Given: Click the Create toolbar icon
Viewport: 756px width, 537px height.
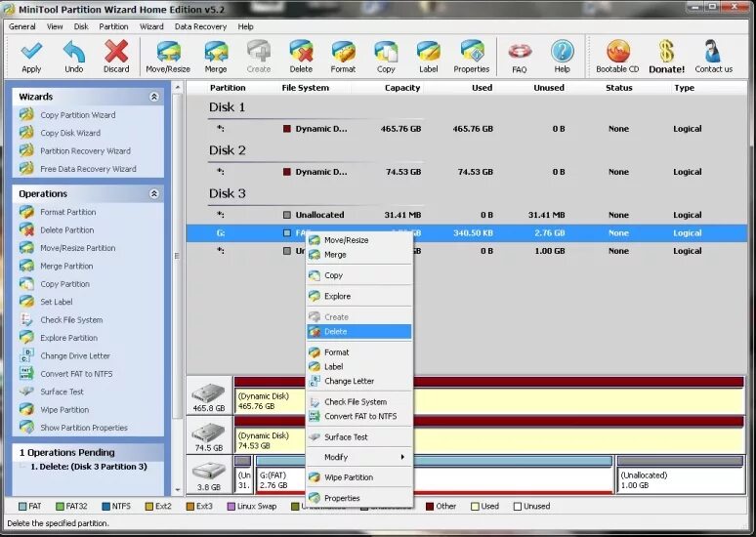Looking at the screenshot, I should pyautogui.click(x=259, y=52).
